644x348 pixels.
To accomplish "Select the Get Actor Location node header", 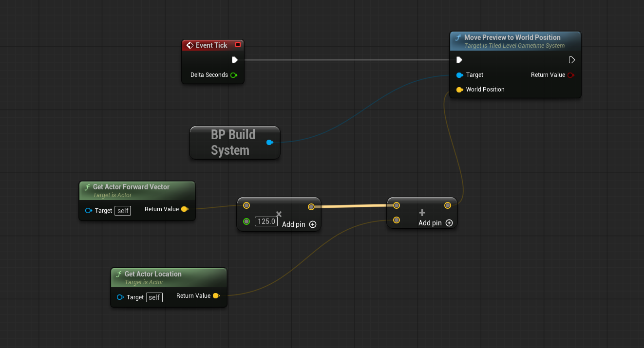I will pos(153,274).
